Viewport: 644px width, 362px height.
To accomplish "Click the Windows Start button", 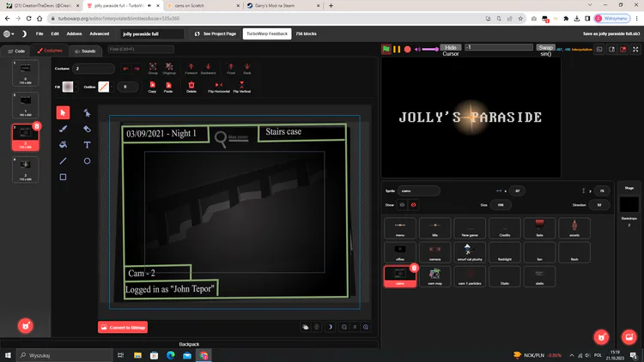I will 8,355.
